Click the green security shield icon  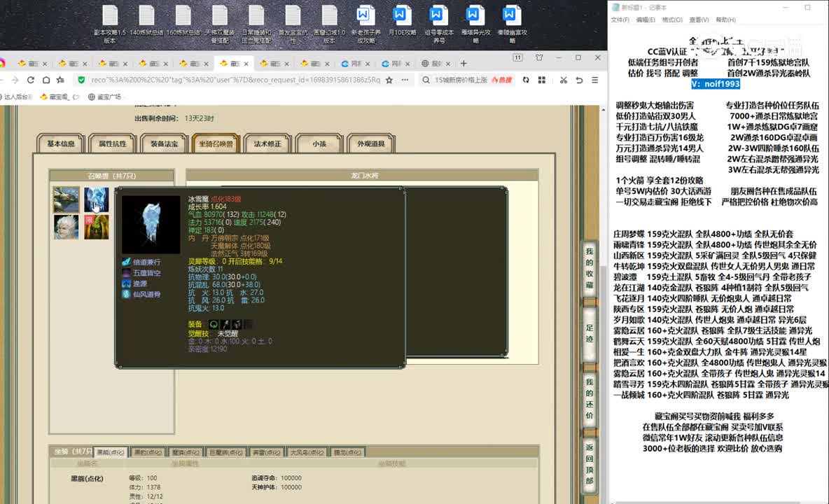click(x=81, y=80)
